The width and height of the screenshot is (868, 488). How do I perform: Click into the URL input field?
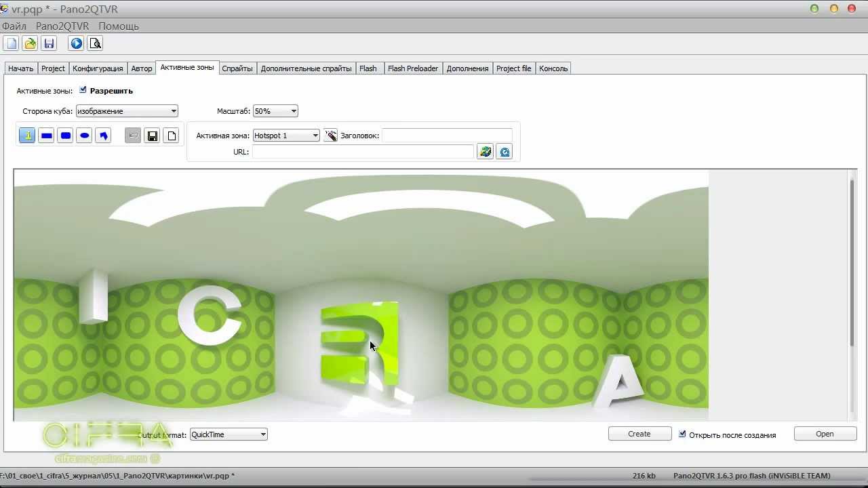pos(363,152)
